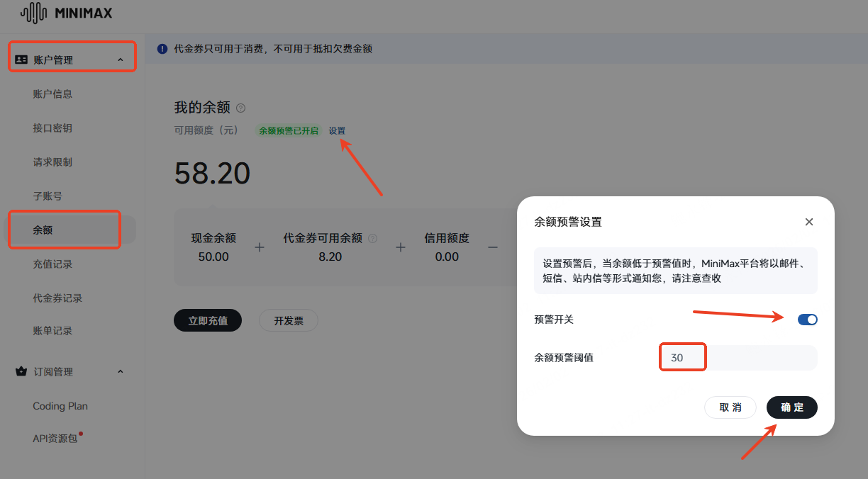Collapse the 账户管理 menu chevron
868x479 pixels.
pyautogui.click(x=121, y=60)
